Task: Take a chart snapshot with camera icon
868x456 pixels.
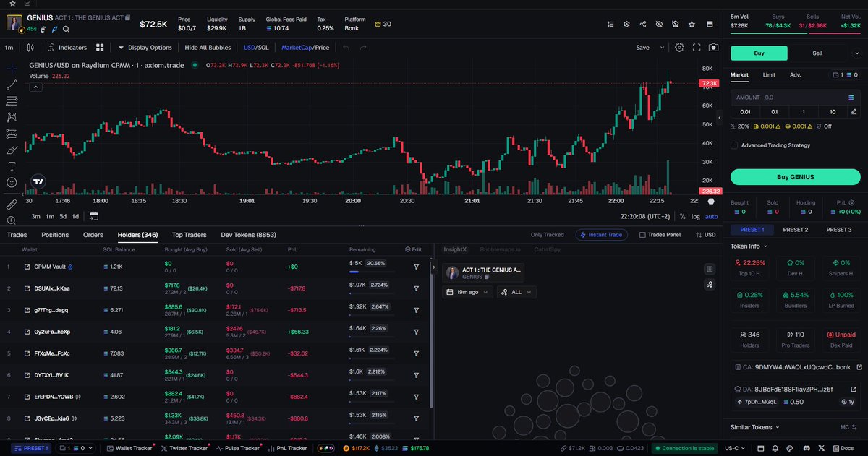Action: tap(714, 48)
